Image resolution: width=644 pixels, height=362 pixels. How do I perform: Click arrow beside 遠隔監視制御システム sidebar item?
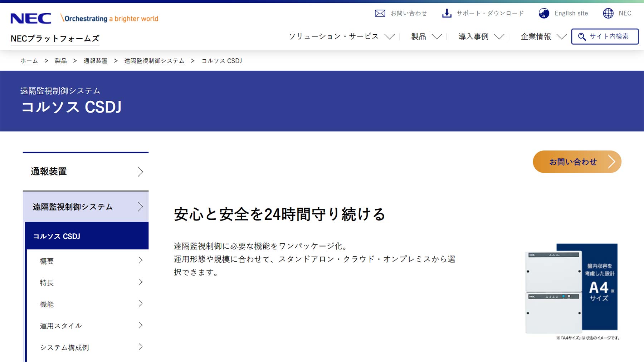pos(140,207)
